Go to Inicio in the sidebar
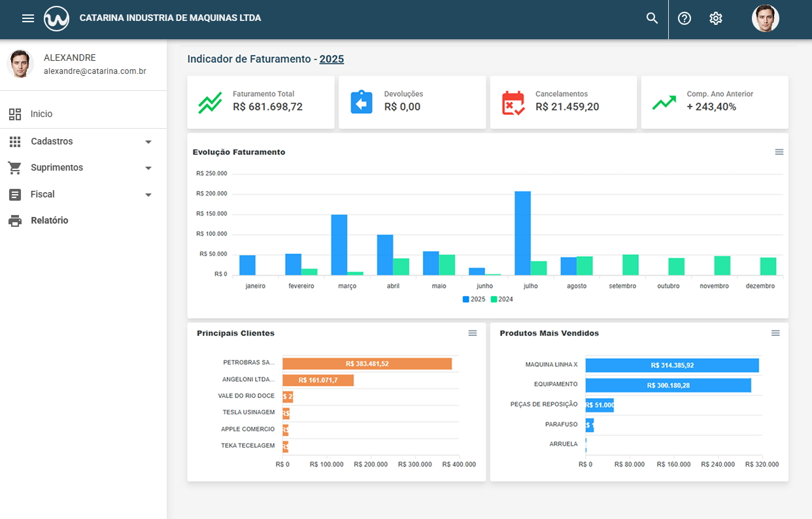 (41, 114)
